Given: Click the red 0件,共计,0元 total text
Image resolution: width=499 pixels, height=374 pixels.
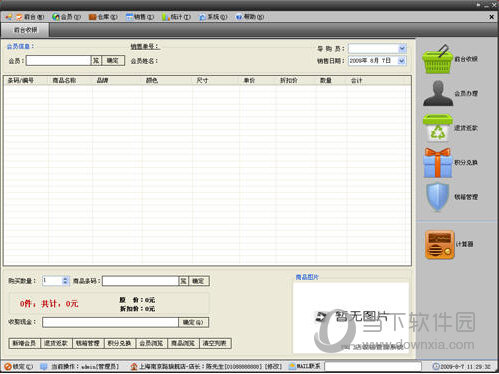Looking at the screenshot, I should tap(49, 304).
